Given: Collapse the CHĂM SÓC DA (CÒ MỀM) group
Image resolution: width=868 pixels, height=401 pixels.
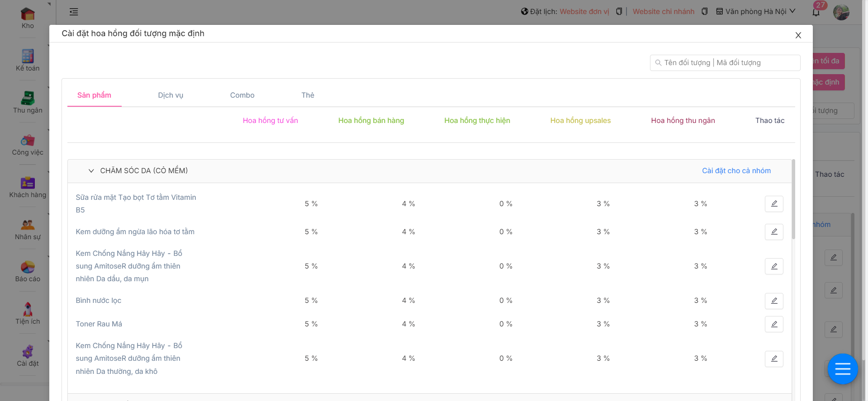Looking at the screenshot, I should pyautogui.click(x=91, y=171).
